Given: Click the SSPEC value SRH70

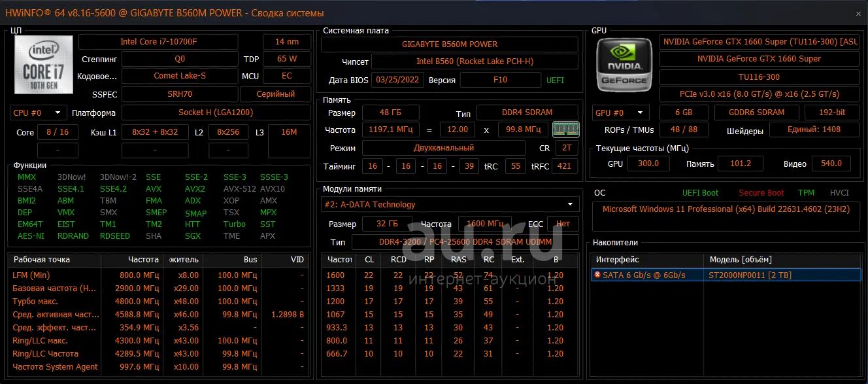Looking at the screenshot, I should pyautogui.click(x=180, y=94).
